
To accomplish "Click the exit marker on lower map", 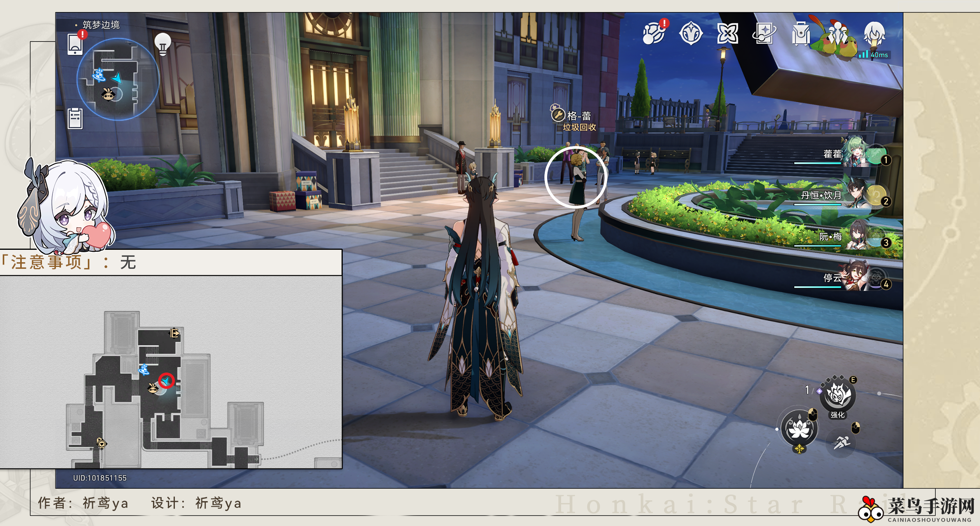I will [175, 333].
